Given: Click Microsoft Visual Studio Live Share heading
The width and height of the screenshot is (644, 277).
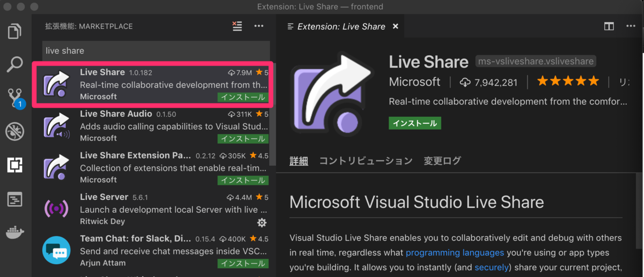Looking at the screenshot, I should pos(417,202).
